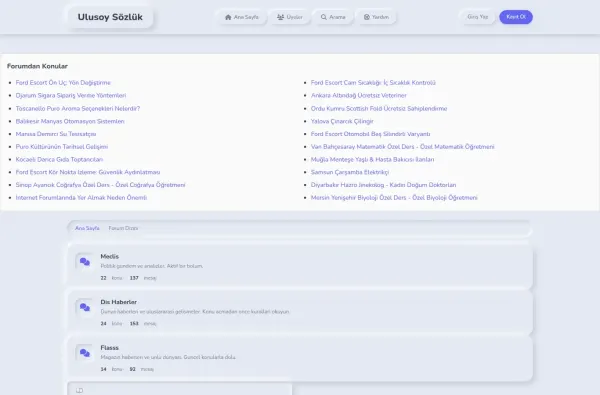This screenshot has width=600, height=395.
Task: Click the Ana Sayfa breadcrumb link
Action: coord(87,228)
